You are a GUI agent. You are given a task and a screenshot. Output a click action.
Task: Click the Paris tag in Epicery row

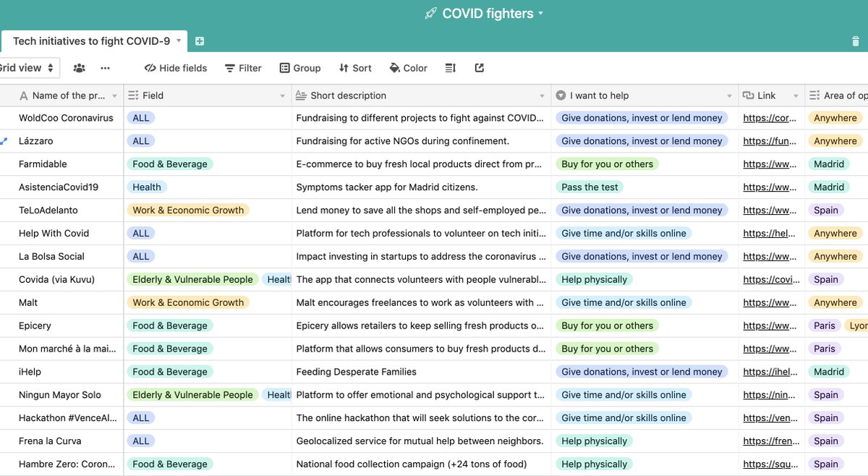coord(825,326)
